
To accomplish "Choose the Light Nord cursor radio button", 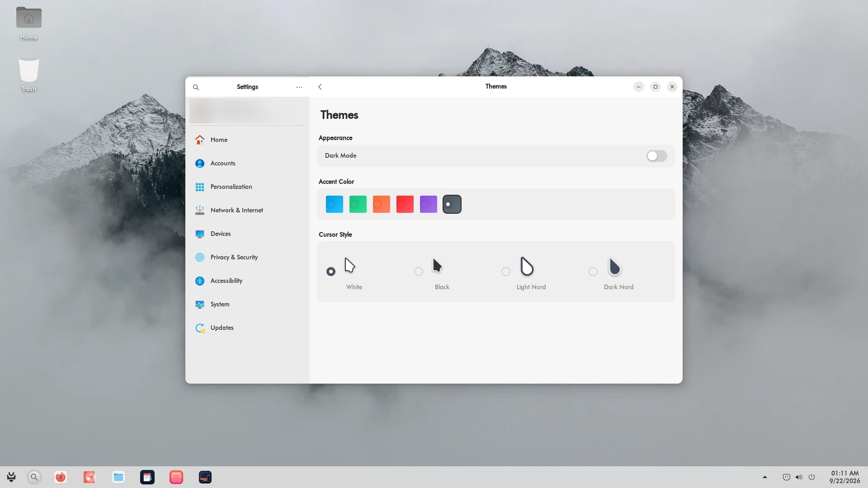I will [506, 272].
